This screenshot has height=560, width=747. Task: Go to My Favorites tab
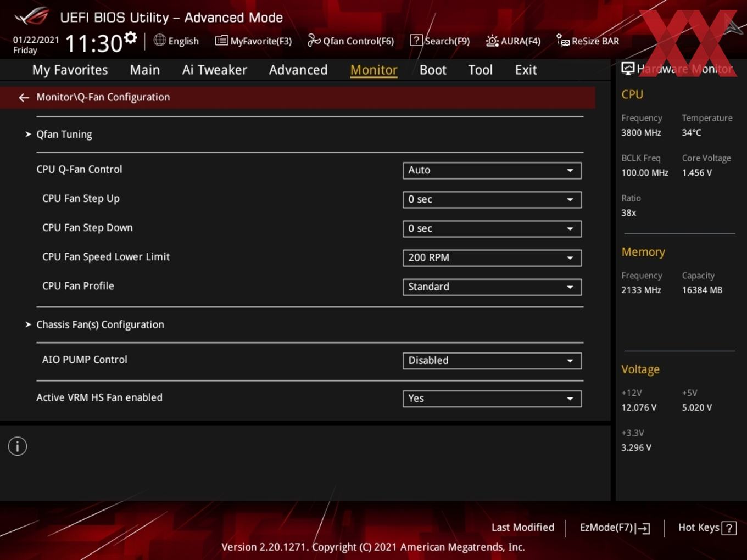point(70,70)
